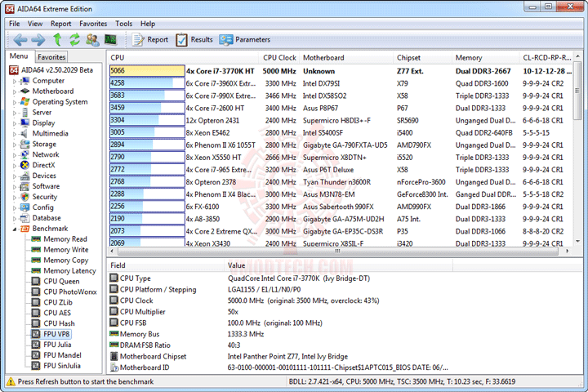This screenshot has height=392, width=588.
Task: Select the Software icon in tree
Action: pyautogui.click(x=24, y=186)
